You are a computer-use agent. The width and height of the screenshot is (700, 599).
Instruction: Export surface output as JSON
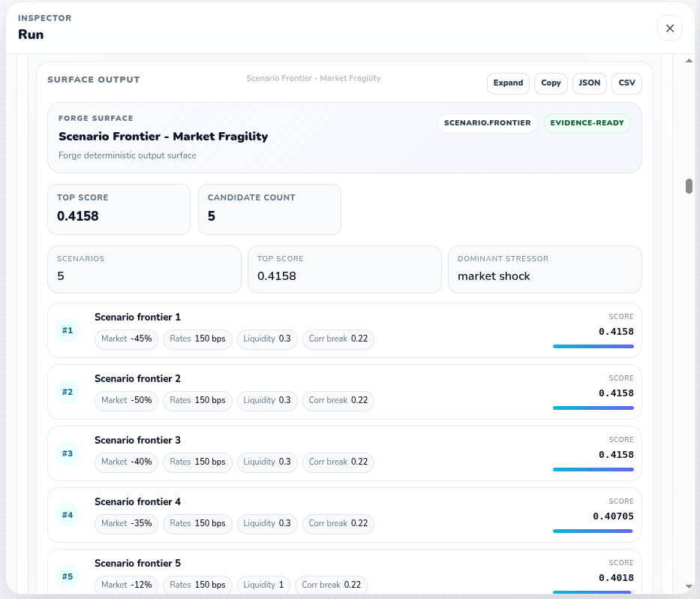click(589, 83)
